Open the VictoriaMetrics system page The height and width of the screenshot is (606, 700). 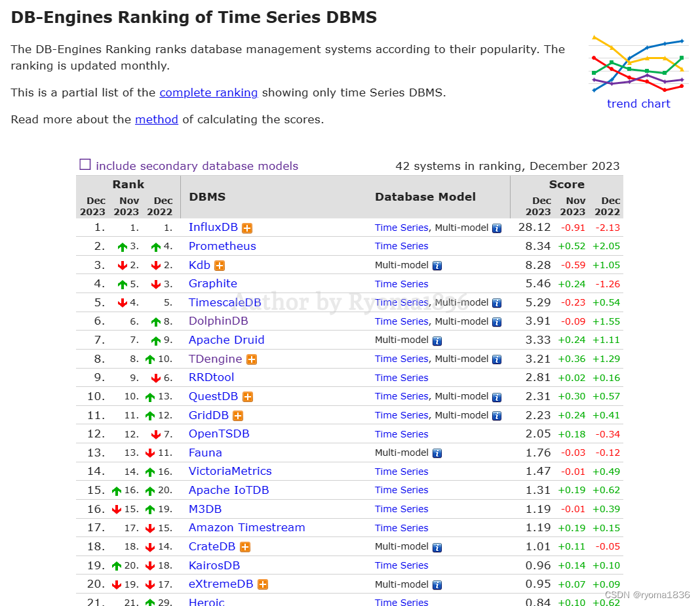pyautogui.click(x=230, y=471)
